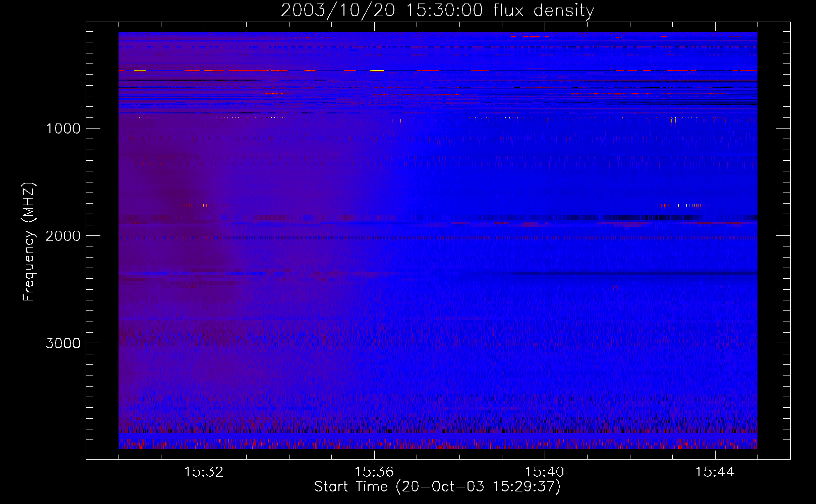This screenshot has height=504, width=816.
Task: Click the 15:36 time tick label
Action: point(374,472)
